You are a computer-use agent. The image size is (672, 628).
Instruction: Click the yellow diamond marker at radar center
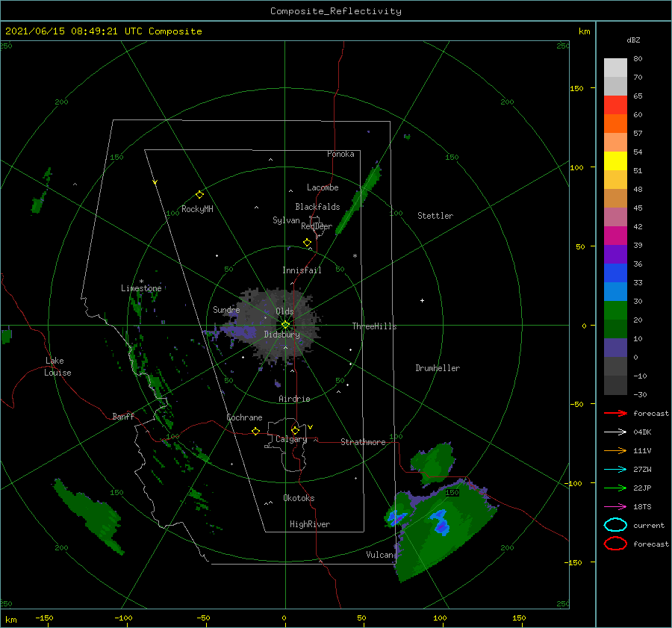pos(285,325)
